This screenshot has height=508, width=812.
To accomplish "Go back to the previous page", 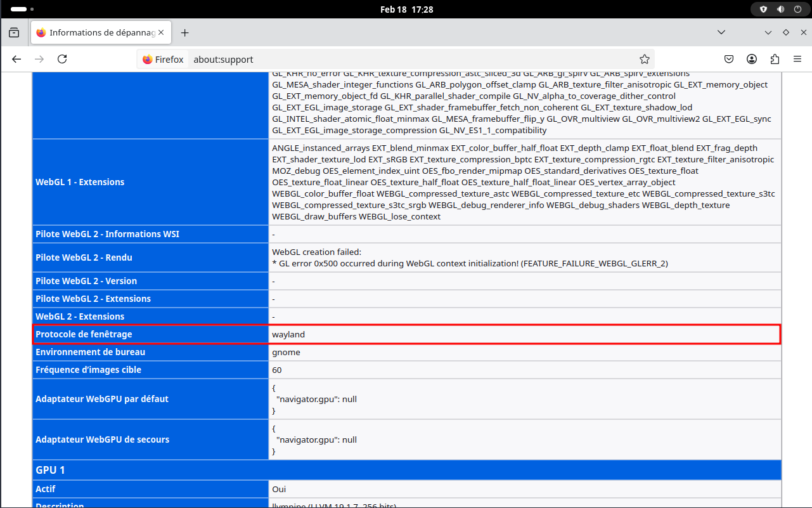I will [x=16, y=59].
